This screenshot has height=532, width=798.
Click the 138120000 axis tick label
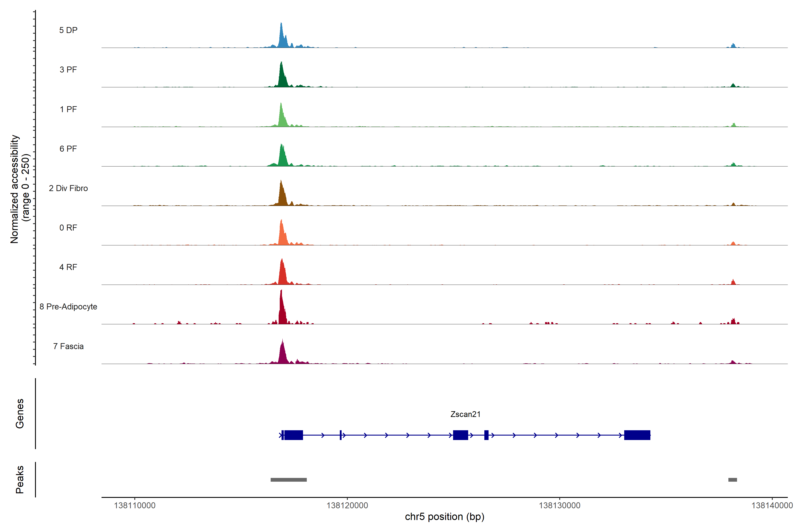click(347, 505)
